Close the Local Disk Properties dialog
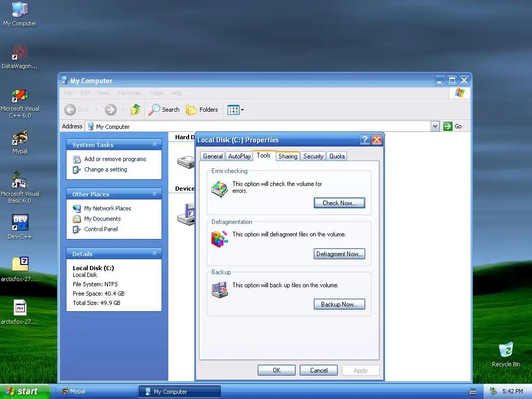The width and height of the screenshot is (532, 399). pyautogui.click(x=377, y=139)
